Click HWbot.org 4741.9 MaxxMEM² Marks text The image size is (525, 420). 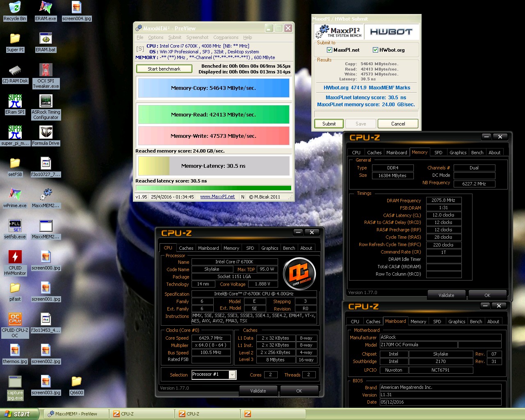click(x=367, y=88)
